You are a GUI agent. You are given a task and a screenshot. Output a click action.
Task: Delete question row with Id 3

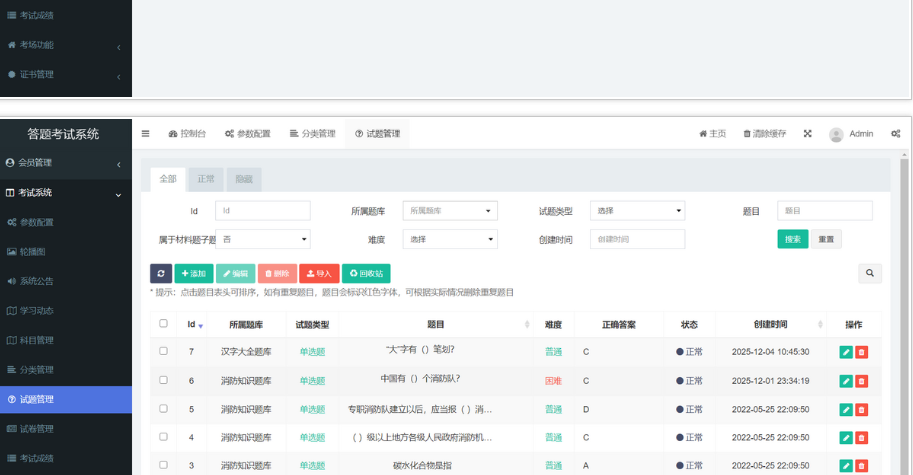pyautogui.click(x=862, y=465)
